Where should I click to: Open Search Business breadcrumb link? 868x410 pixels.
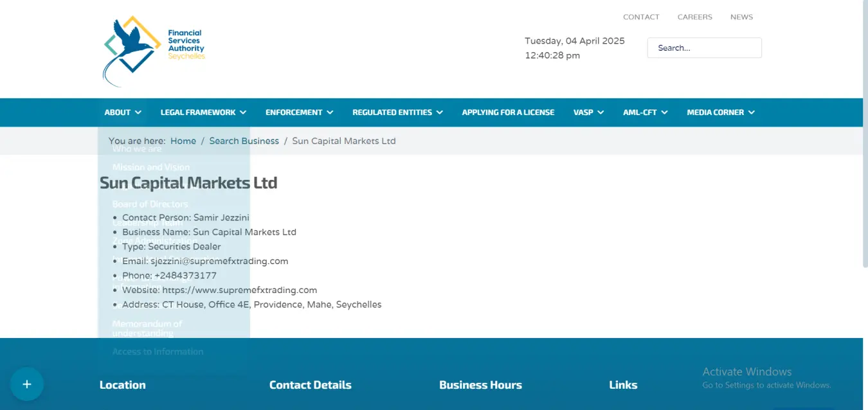point(244,141)
